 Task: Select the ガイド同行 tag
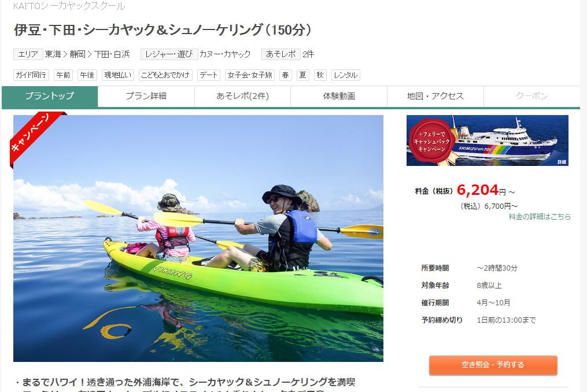(x=31, y=75)
